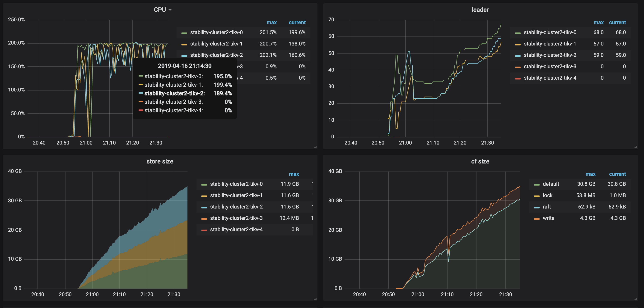This screenshot has height=308, width=644.
Task: Click yellow color swatch for lock in cf size legend
Action: point(537,196)
